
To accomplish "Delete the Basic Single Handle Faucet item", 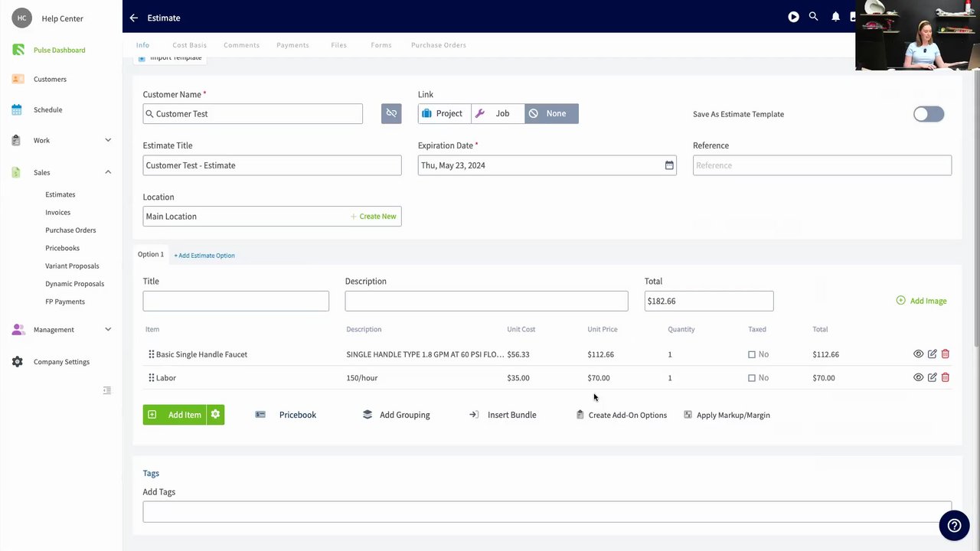I will tap(946, 354).
